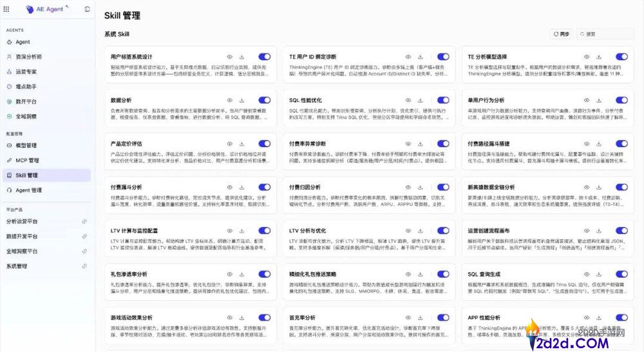Viewport: 644px width, 352px height.
Task: Go to MCP 管理 page
Action: (x=46, y=161)
